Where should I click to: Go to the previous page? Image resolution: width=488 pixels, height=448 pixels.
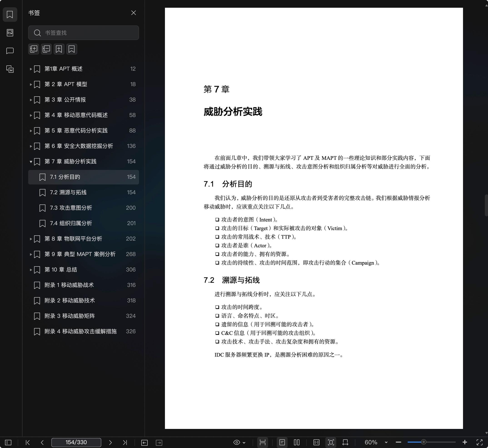point(42,442)
